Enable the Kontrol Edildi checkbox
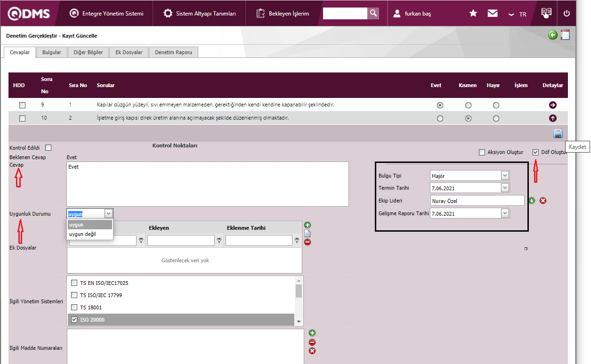 click(x=48, y=148)
